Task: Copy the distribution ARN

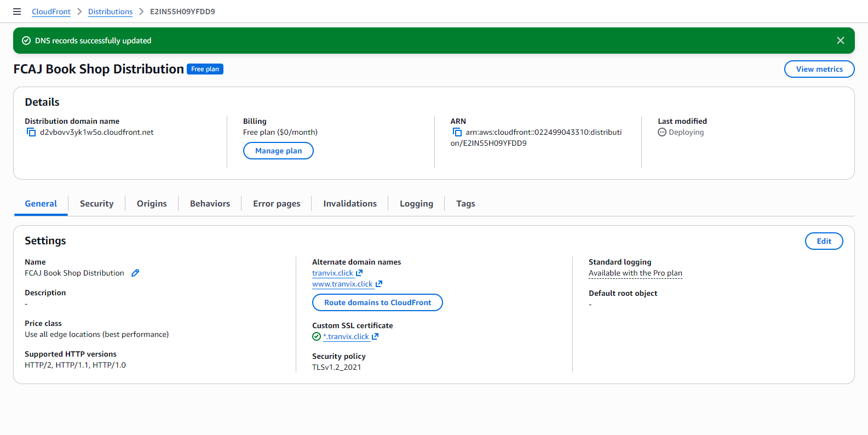Action: point(457,132)
